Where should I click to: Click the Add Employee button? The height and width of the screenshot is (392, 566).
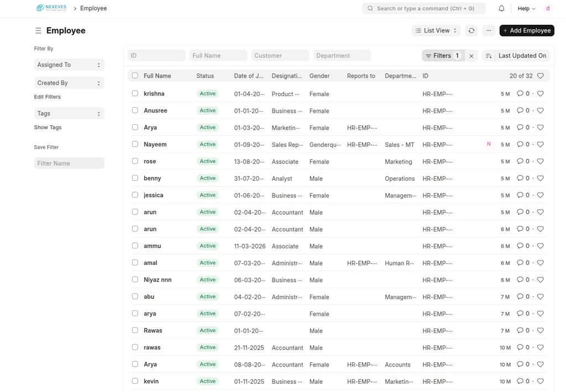click(527, 31)
